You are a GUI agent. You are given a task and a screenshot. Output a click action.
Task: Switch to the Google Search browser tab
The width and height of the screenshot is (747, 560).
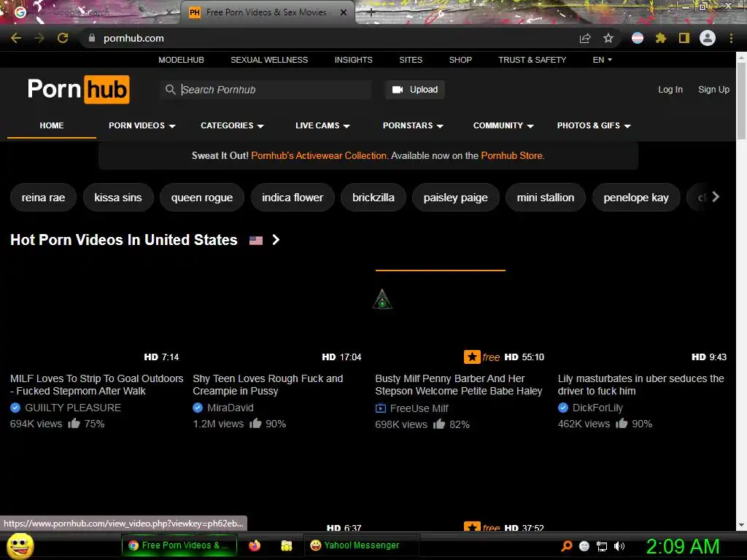tap(90, 12)
